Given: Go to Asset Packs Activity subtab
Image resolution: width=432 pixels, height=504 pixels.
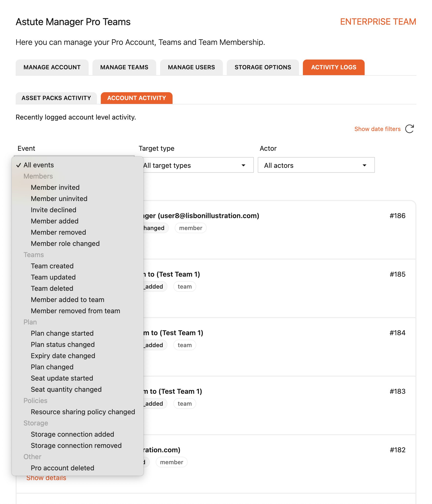Looking at the screenshot, I should (56, 98).
